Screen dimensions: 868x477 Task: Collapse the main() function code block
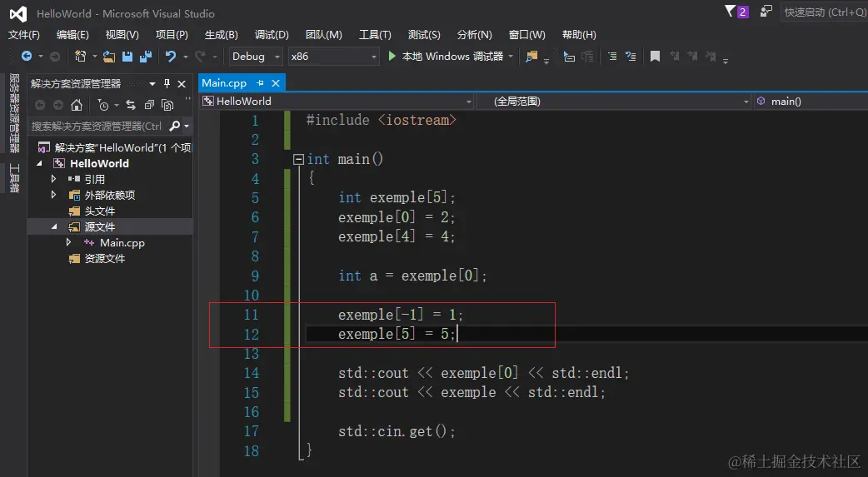tap(298, 159)
